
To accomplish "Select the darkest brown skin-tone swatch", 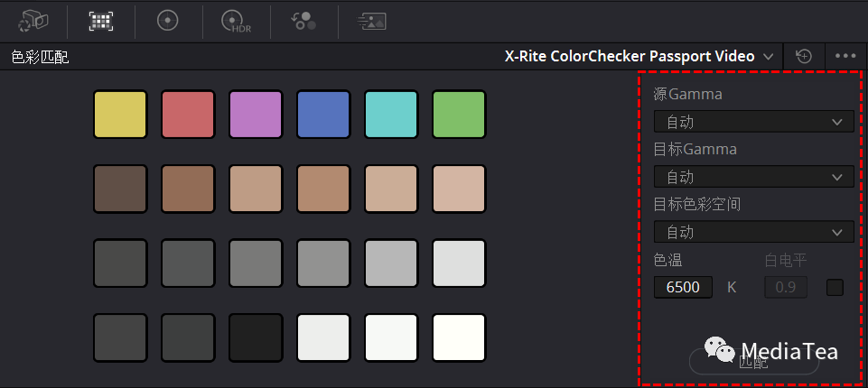I will click(x=120, y=189).
